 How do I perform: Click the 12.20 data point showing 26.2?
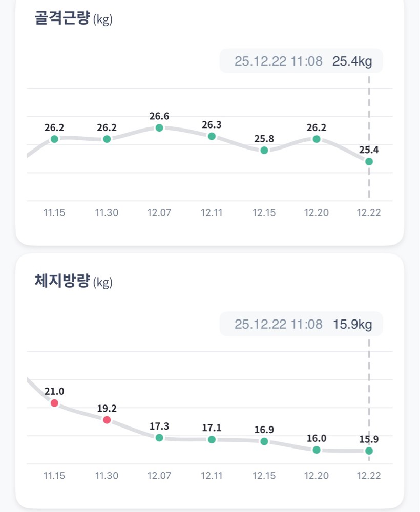click(x=317, y=139)
